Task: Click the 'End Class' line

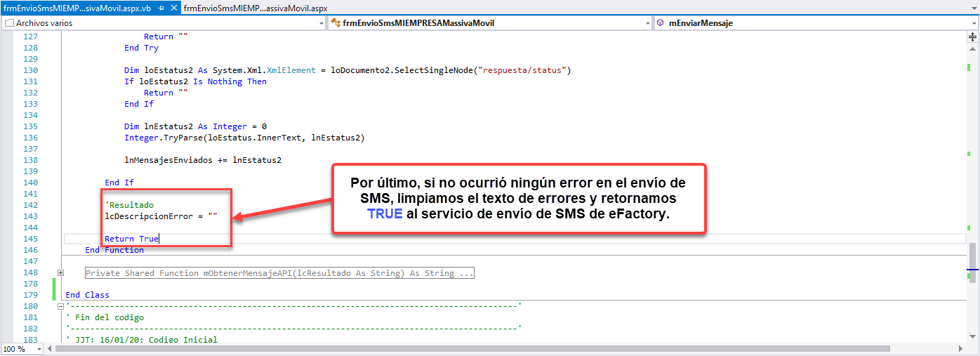Action: coord(88,295)
